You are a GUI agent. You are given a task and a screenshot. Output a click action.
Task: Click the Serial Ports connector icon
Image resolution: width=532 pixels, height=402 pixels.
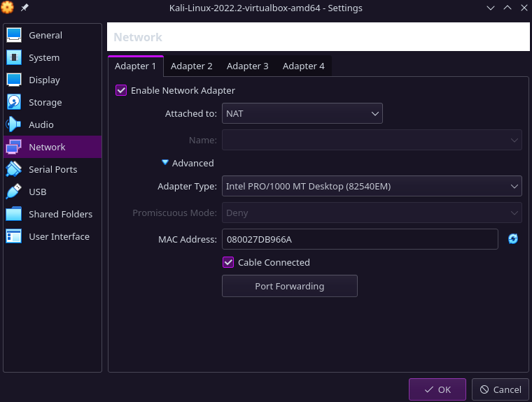click(x=14, y=169)
